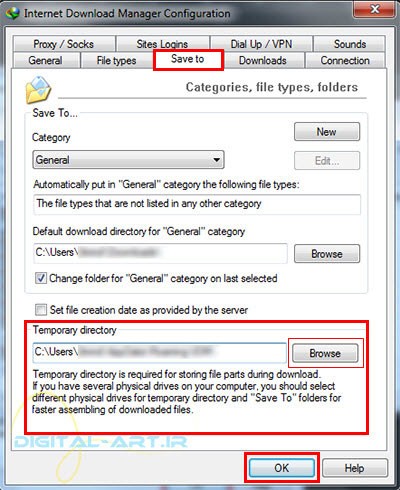Toggle Change folder for General category checkbox
400x490 pixels.
41,278
